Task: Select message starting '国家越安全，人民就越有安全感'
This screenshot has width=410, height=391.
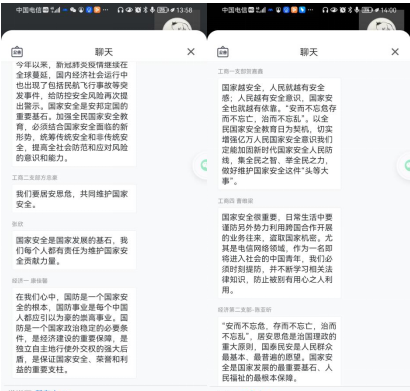Action: [x=279, y=134]
